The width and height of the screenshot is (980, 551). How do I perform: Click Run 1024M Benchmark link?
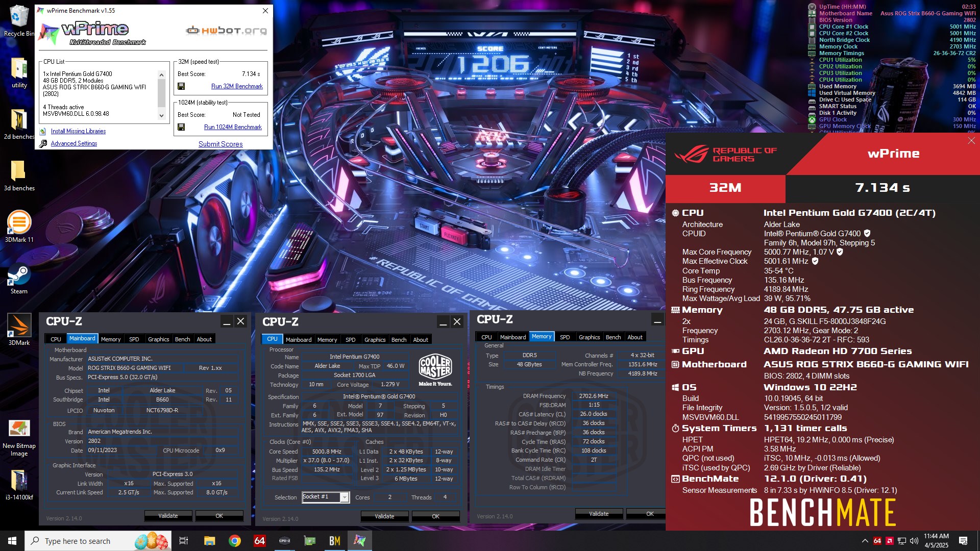point(233,127)
